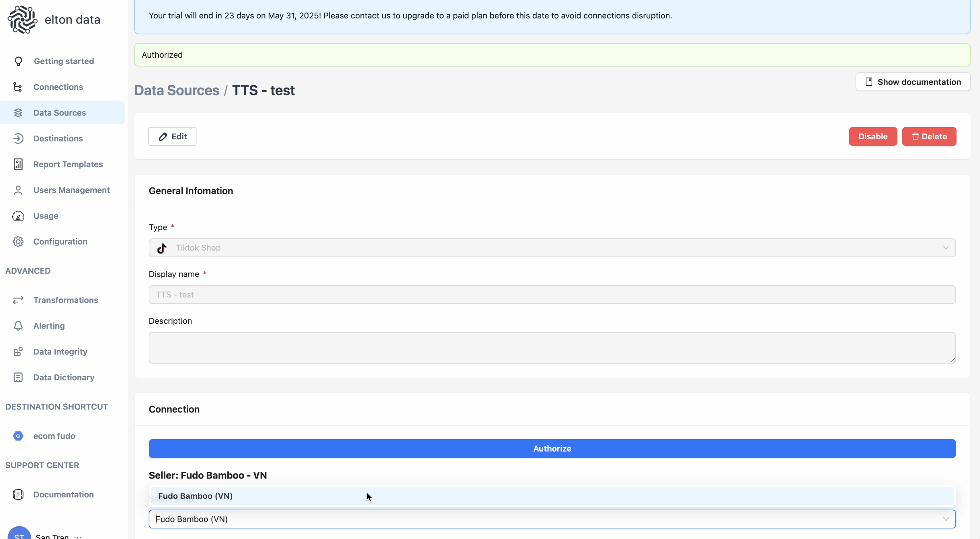The image size is (980, 539).
Task: Click the Configuration gear icon
Action: pyautogui.click(x=18, y=241)
